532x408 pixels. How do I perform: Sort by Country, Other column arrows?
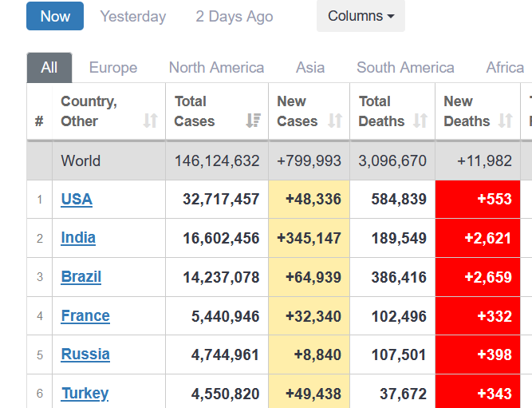click(150, 121)
